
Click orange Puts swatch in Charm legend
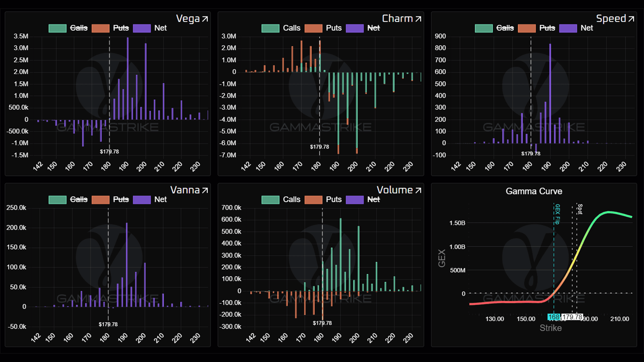click(314, 28)
